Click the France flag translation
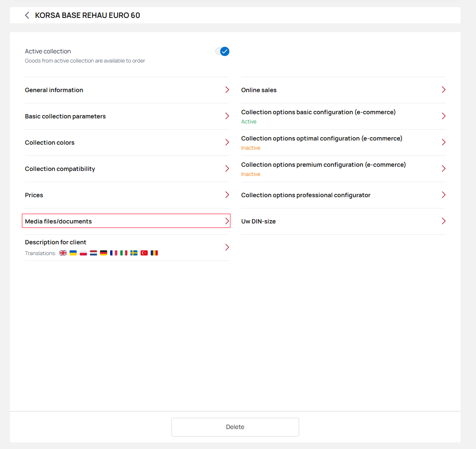476x449 pixels. click(113, 253)
